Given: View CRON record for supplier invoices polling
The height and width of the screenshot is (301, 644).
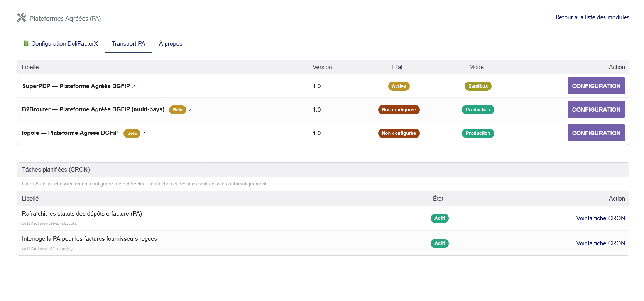Looking at the screenshot, I should [600, 243].
